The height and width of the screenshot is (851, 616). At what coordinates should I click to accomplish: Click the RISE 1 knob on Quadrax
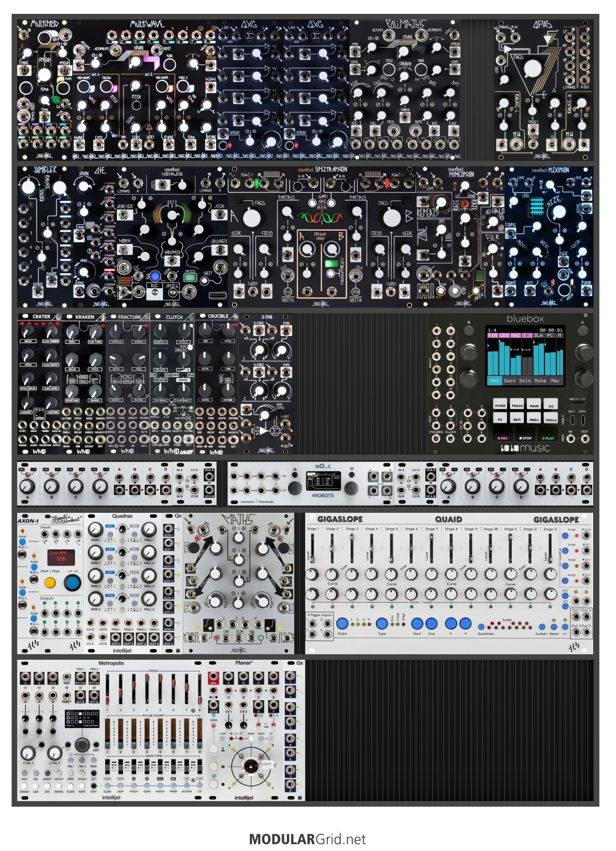click(96, 531)
